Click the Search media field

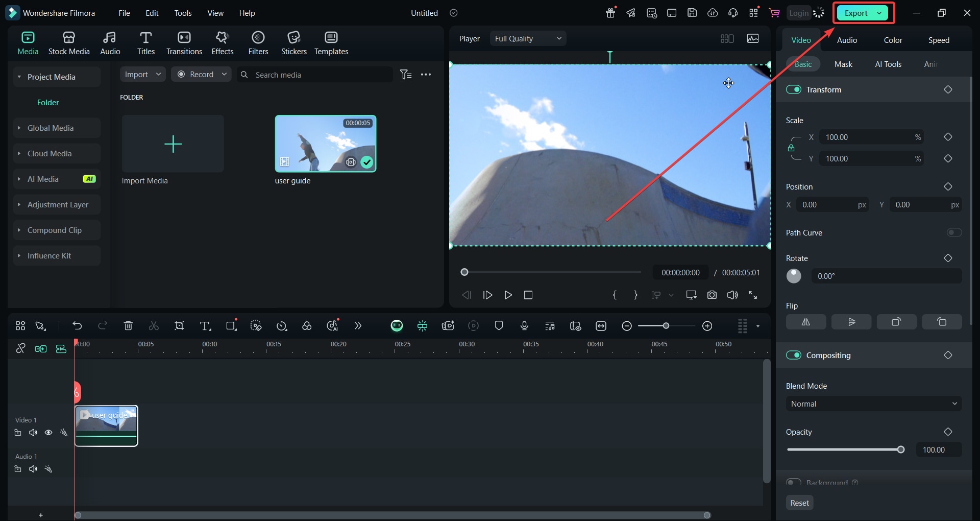[x=315, y=75]
